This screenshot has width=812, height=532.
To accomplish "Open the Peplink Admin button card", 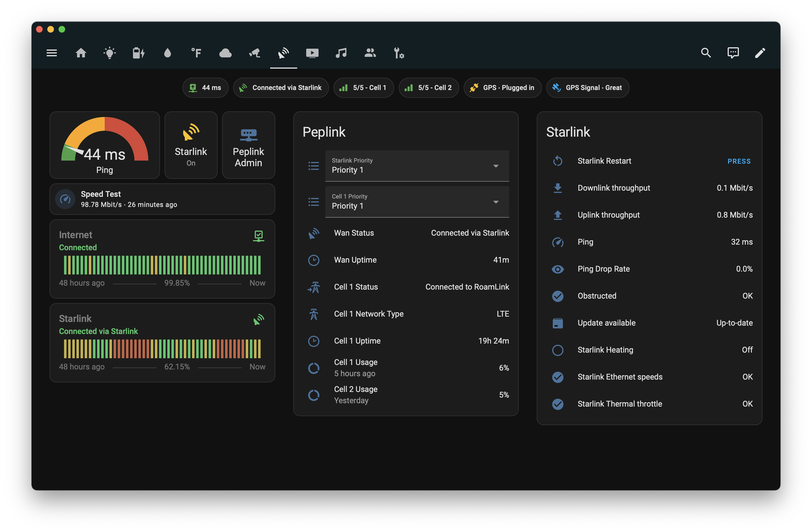I will 248,145.
